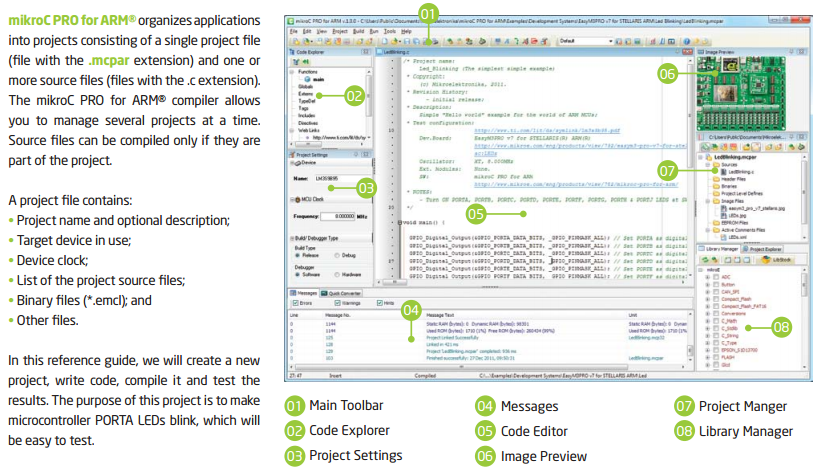818x472 pixels.
Task: Collapse the MCU Clock section
Action: (x=292, y=200)
